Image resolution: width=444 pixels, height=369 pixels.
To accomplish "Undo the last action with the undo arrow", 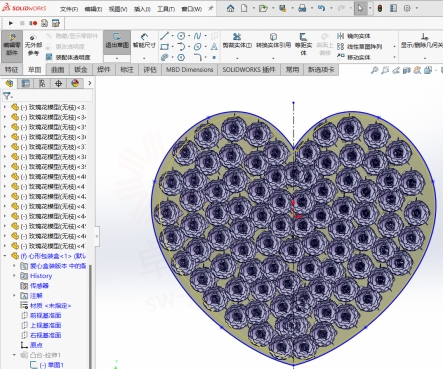I will pyautogui.click(x=321, y=8).
